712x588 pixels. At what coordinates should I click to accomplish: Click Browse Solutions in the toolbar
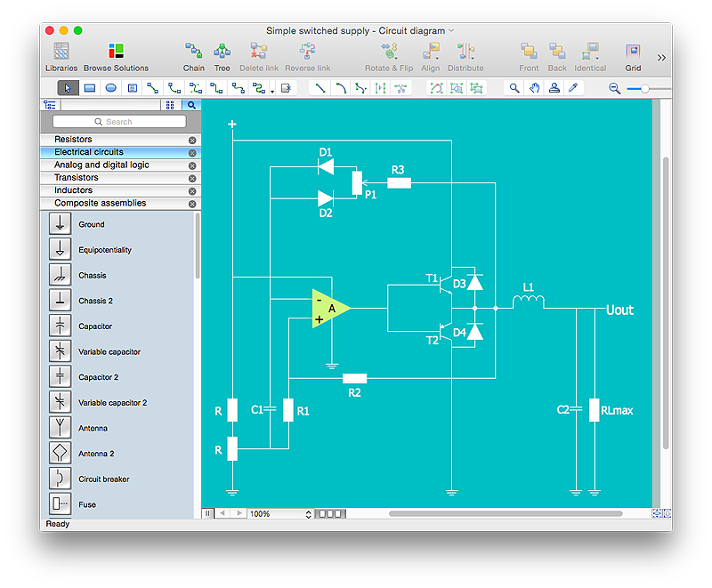pos(116,53)
